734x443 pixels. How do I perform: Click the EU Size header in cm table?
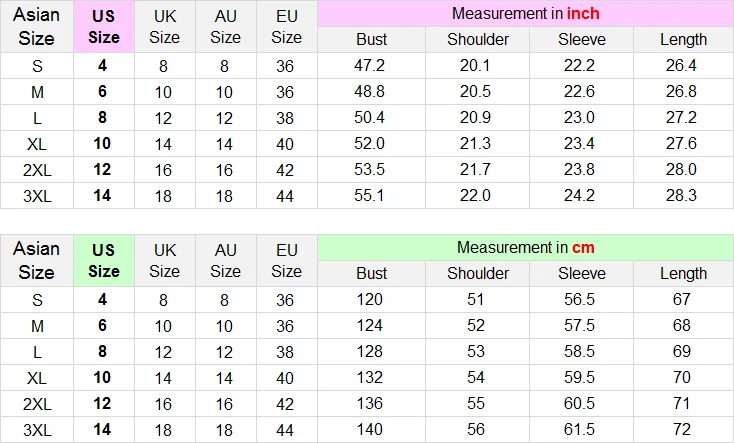286,260
